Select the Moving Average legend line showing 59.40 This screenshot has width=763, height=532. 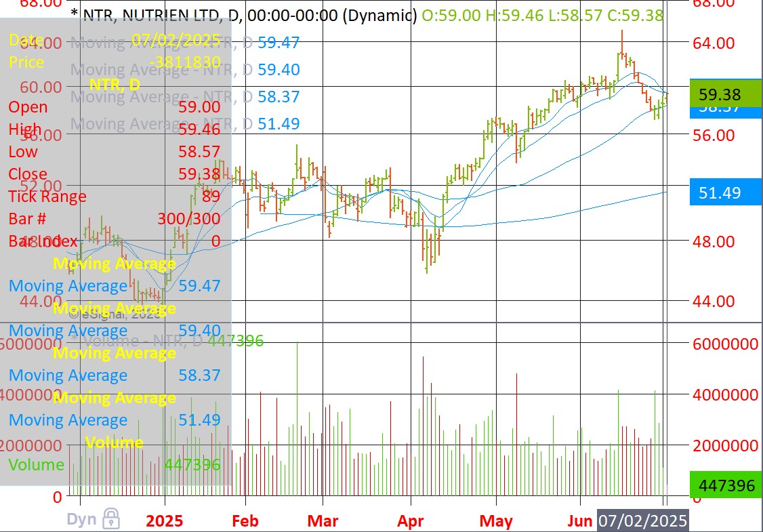tap(185, 70)
